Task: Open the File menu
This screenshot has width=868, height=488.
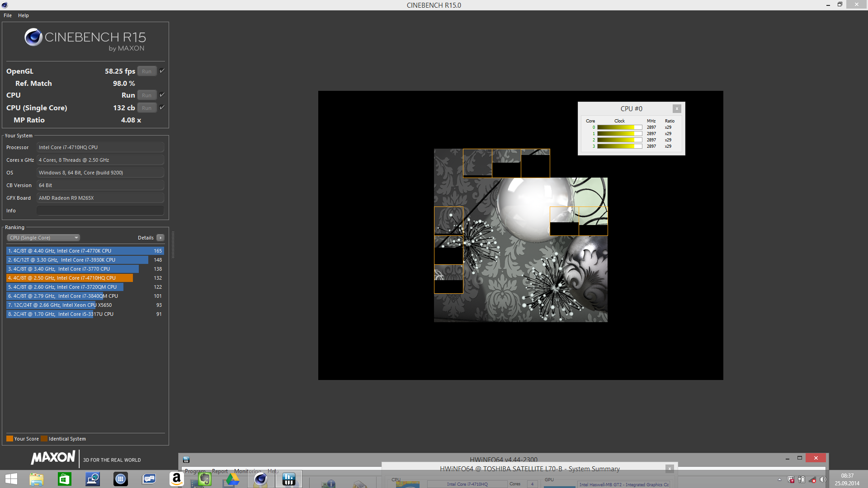Action: coord(8,15)
